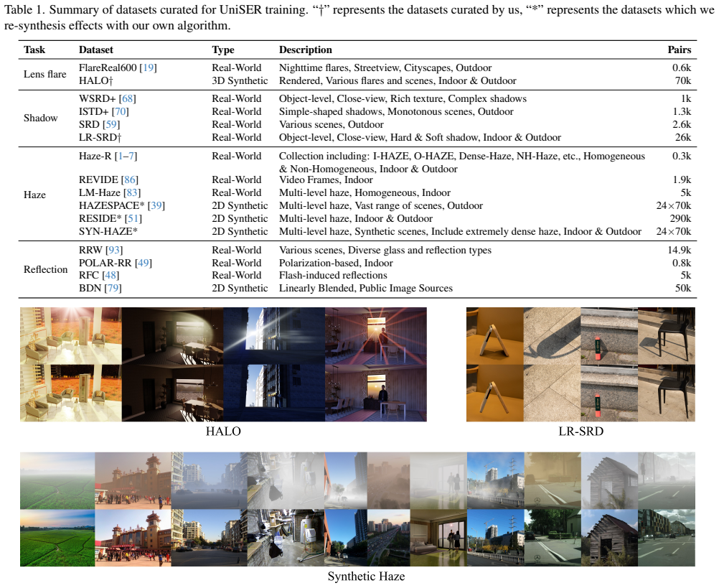
Task: Open reference 79 next to BDN
Action: click(x=113, y=288)
